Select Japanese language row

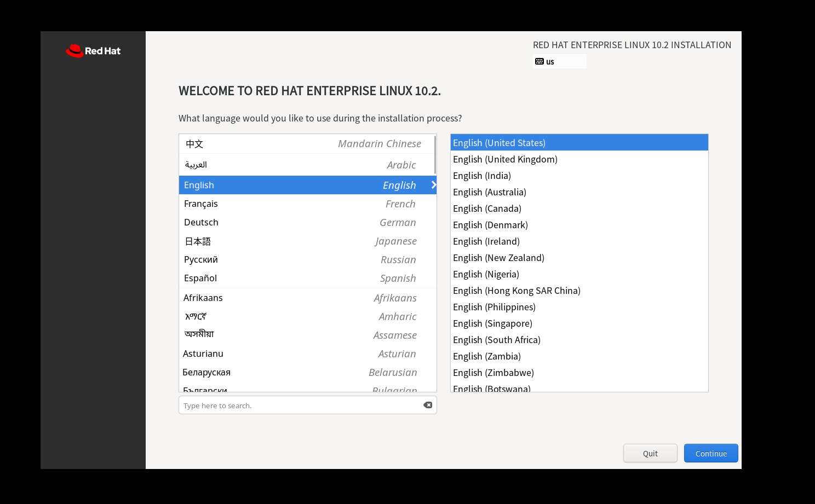click(x=308, y=241)
